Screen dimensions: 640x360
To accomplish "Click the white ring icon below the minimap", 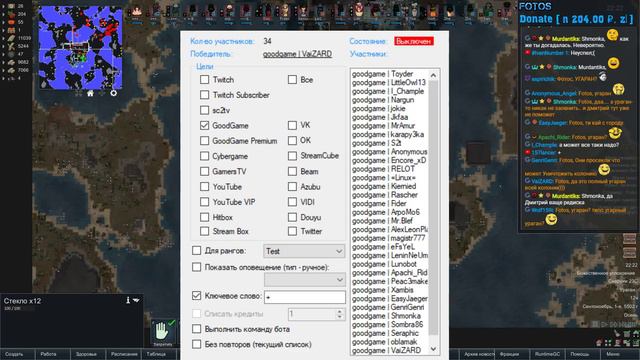I will click(x=113, y=93).
